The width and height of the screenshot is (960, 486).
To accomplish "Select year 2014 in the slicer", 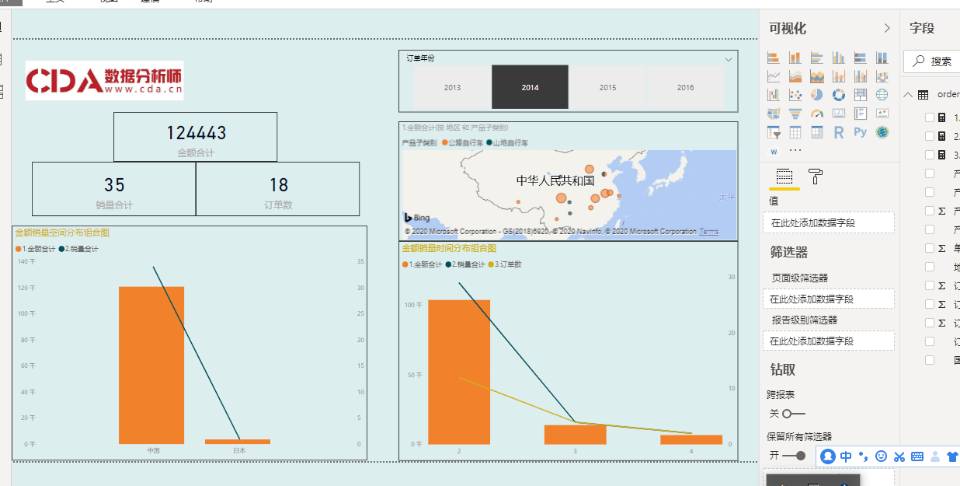I will (x=530, y=87).
